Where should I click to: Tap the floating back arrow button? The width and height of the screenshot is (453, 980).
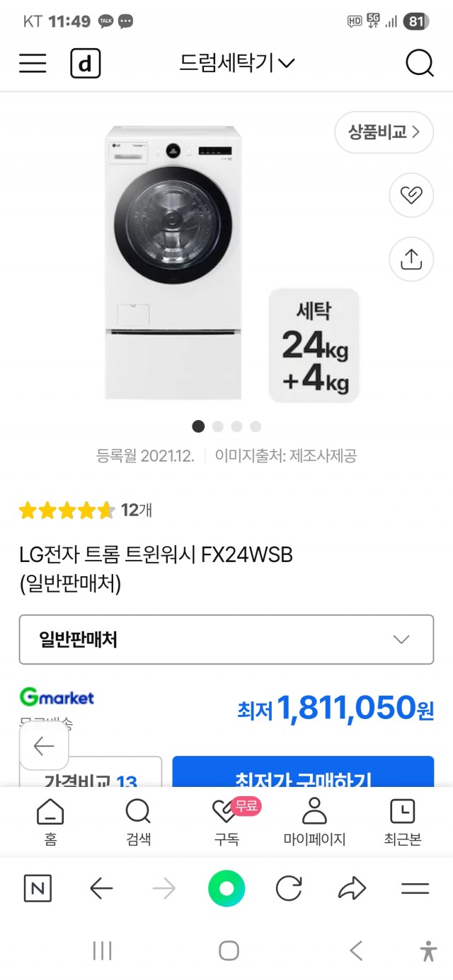(44, 746)
